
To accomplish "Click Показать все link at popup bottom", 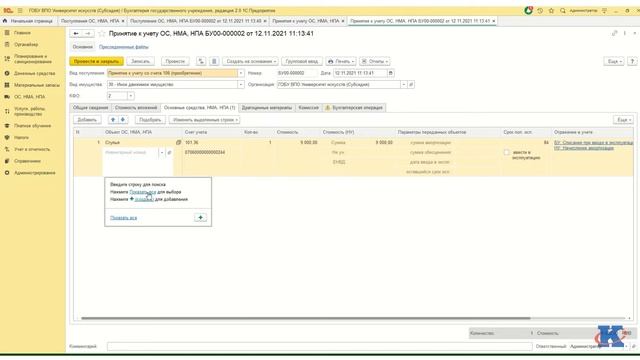I will 124,218.
